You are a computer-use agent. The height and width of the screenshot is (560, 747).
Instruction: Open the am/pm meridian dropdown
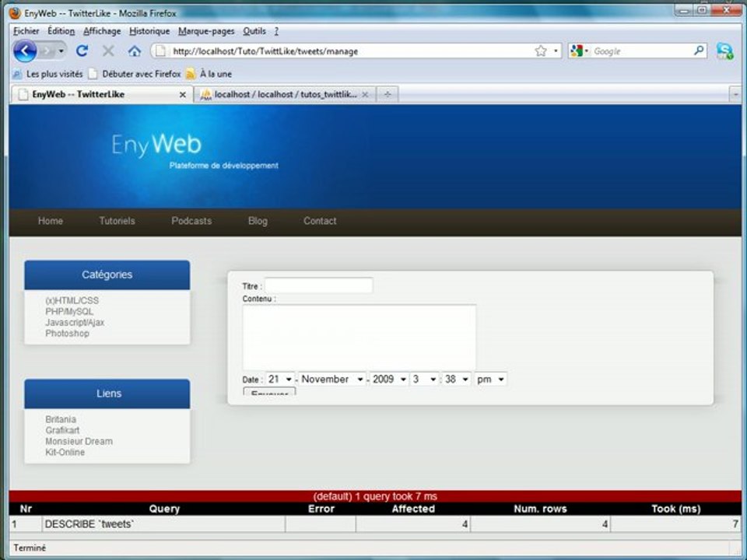pyautogui.click(x=491, y=379)
